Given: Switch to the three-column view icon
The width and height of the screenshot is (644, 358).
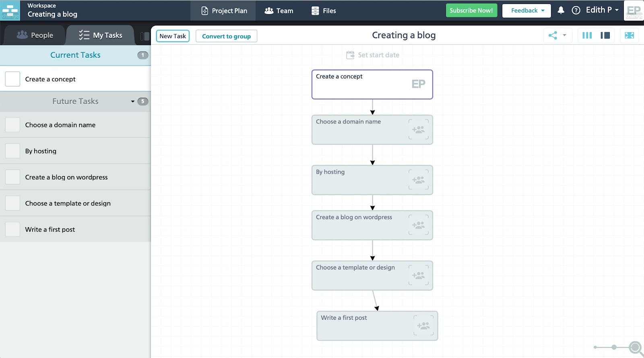Looking at the screenshot, I should click(587, 35).
